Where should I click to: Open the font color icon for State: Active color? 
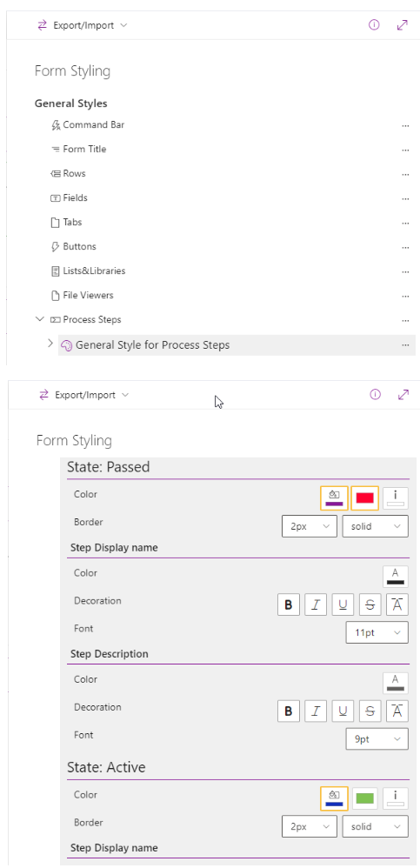pos(395,798)
